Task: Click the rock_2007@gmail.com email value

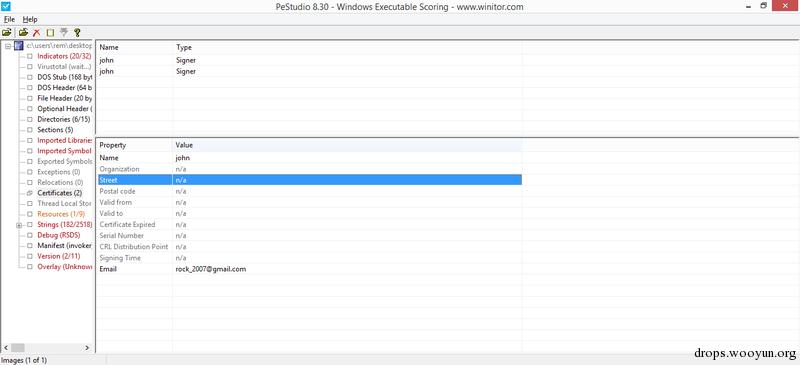Action: point(211,269)
